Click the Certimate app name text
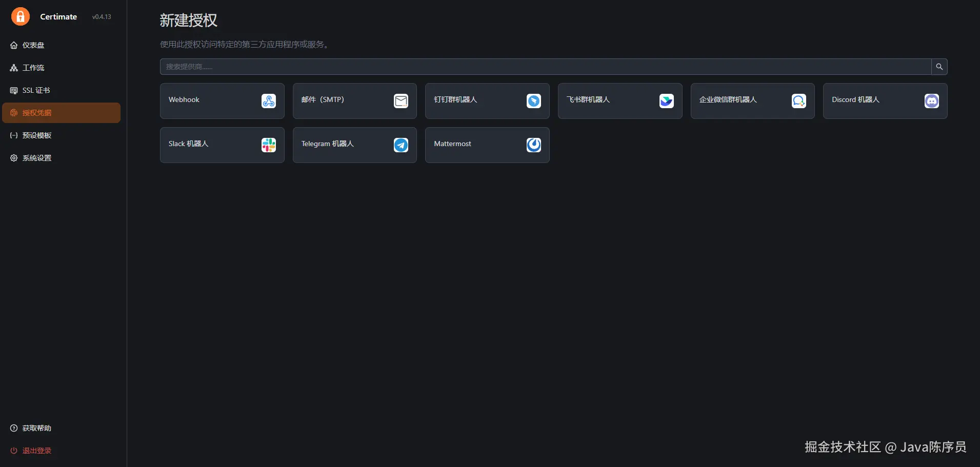This screenshot has width=980, height=467. click(x=58, y=16)
